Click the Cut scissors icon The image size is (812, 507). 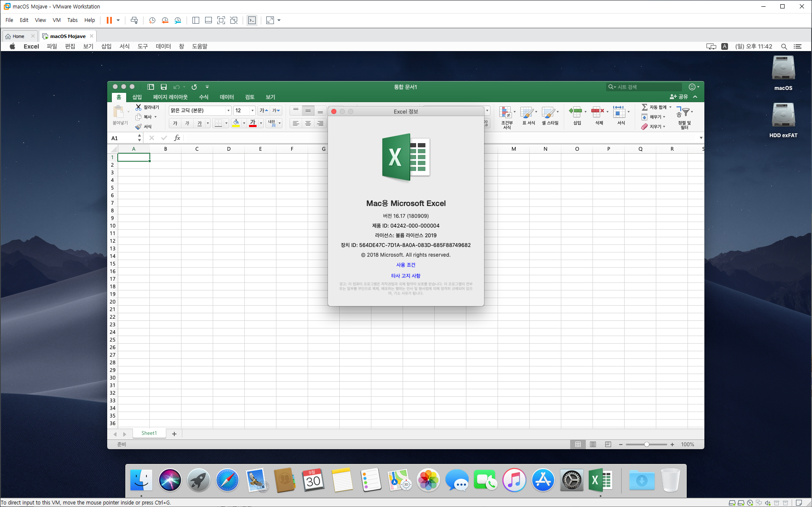point(138,107)
